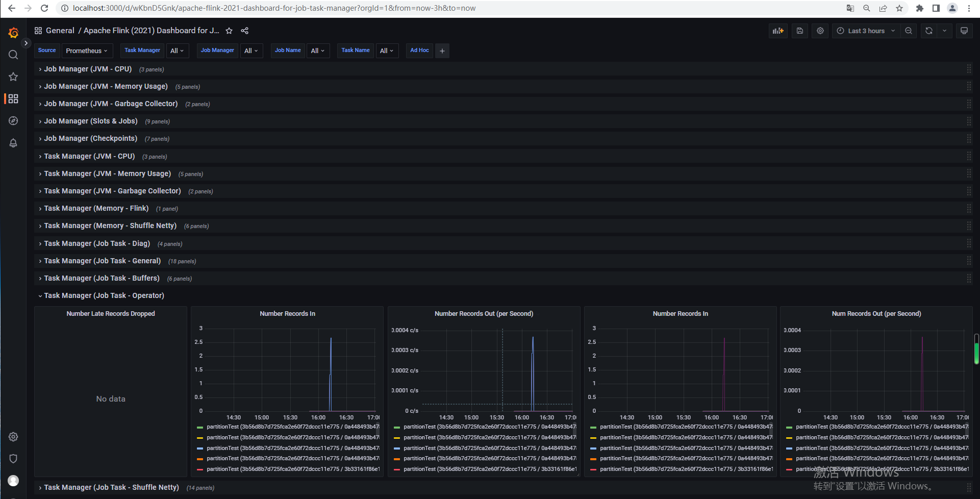Open Job Manager variable All dropdown
Viewport: 980px width, 499px height.
click(x=252, y=51)
